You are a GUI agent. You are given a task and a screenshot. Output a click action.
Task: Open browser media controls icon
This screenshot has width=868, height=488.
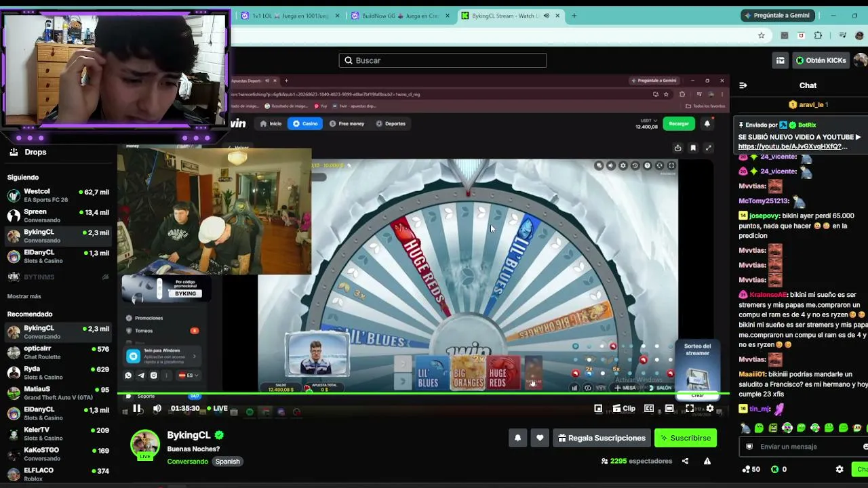[843, 35]
